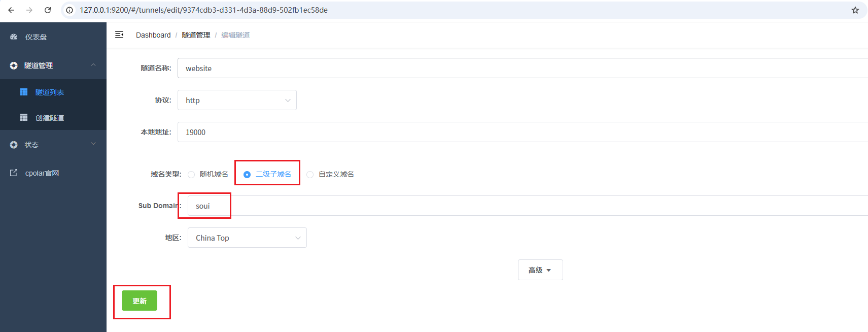This screenshot has height=332, width=868.
Task: Click the create tunnel grid icon
Action: [24, 117]
